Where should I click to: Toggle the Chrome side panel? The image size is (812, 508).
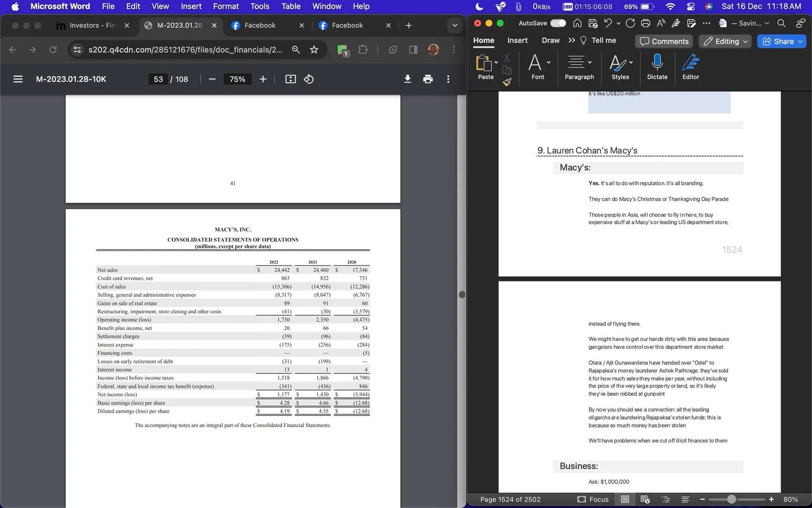pos(413,49)
